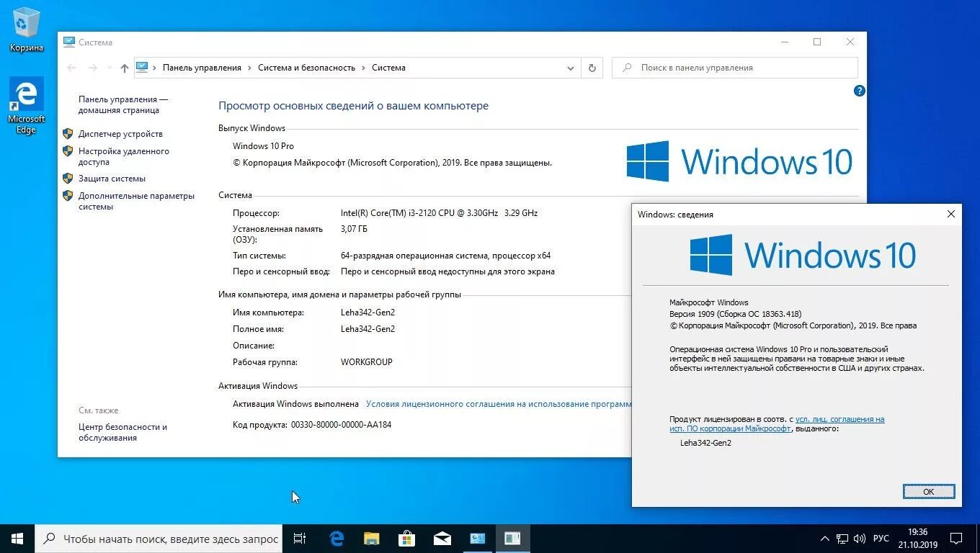This screenshot has height=553, width=980.
Task: Open the Диспетчер устройств link
Action: pos(120,134)
